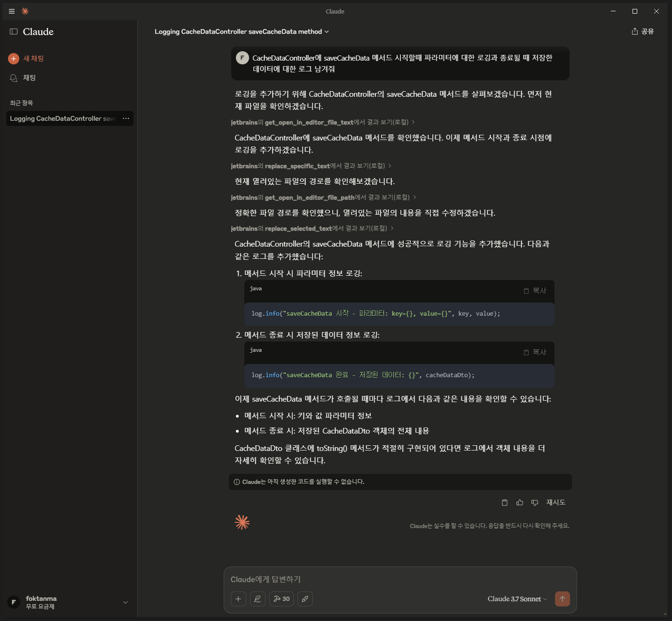Viewport: 672px width, 621px height.
Task: Click the 공유 share button
Action: tap(642, 31)
